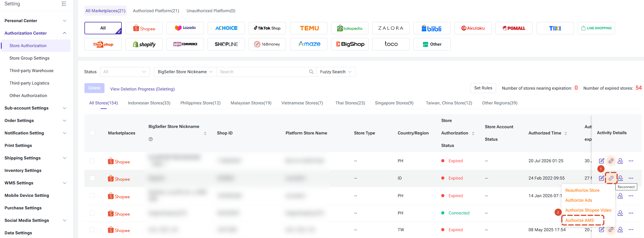This screenshot has height=238, width=644.
Task: Open the Status filter dropdown
Action: click(125, 72)
